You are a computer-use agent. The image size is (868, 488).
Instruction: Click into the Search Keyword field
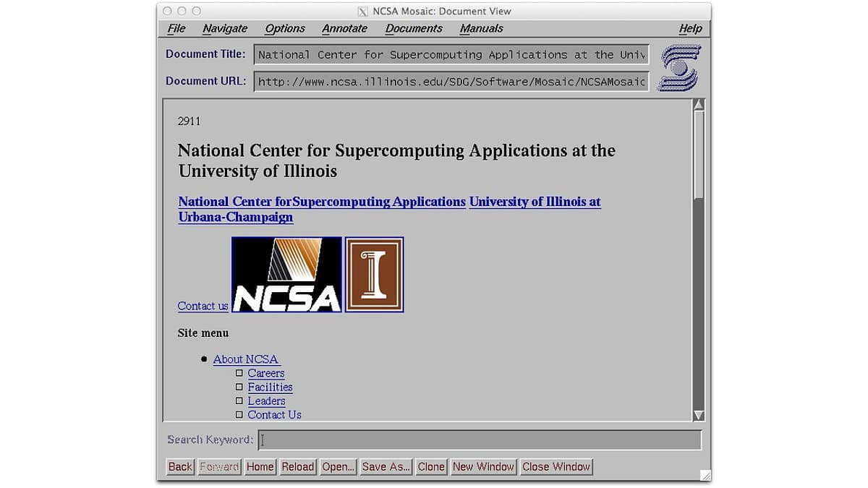(480, 440)
